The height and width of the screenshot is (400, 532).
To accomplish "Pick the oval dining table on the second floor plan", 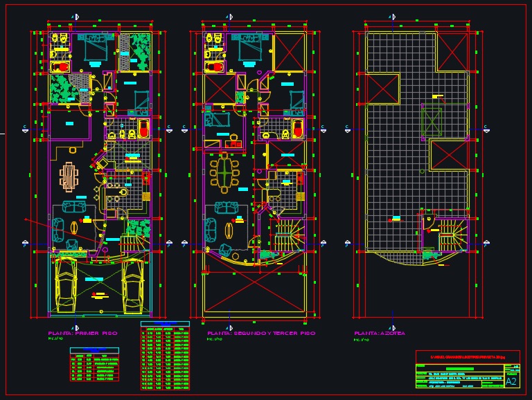I will [x=223, y=174].
